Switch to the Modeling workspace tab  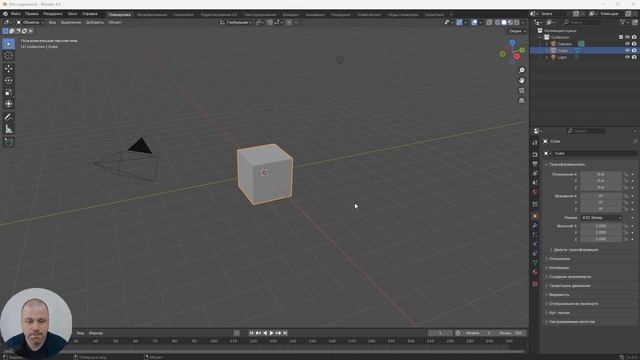click(152, 15)
